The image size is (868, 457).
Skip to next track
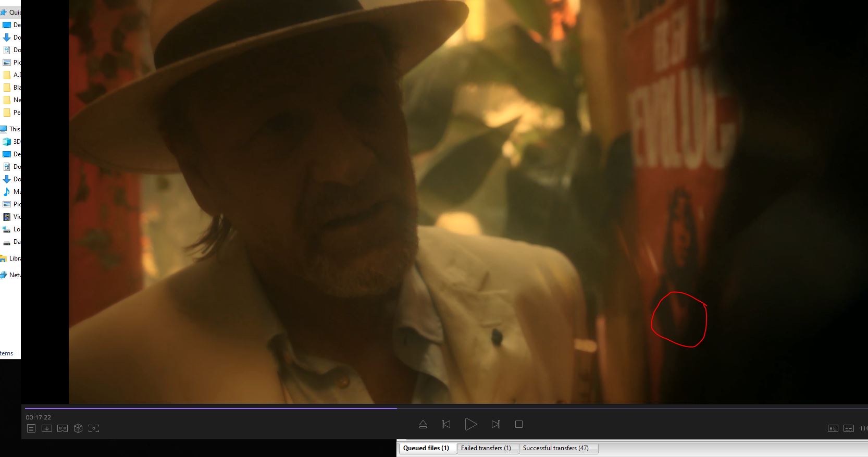pyautogui.click(x=495, y=424)
